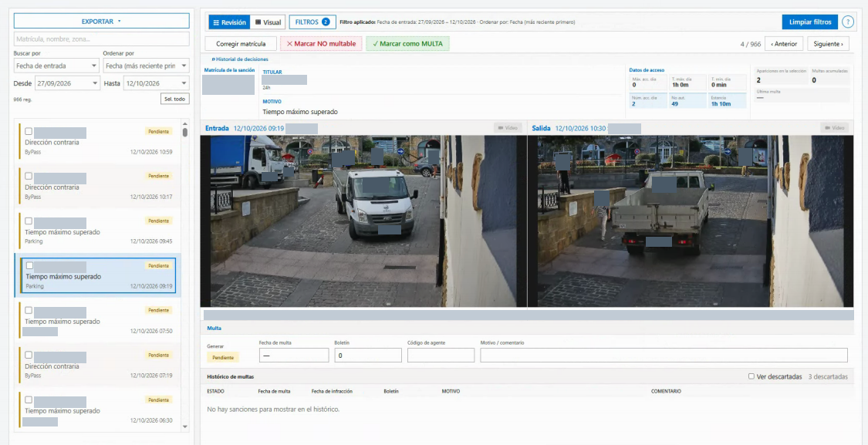This screenshot has height=445, width=868.
Task: Click the Fecha de infracción column header
Action: [x=332, y=391]
